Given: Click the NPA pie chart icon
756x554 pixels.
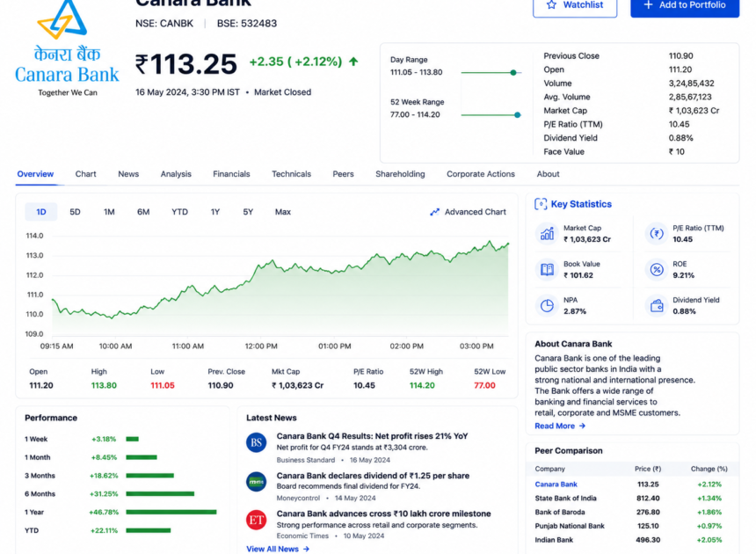Looking at the screenshot, I should 547,306.
